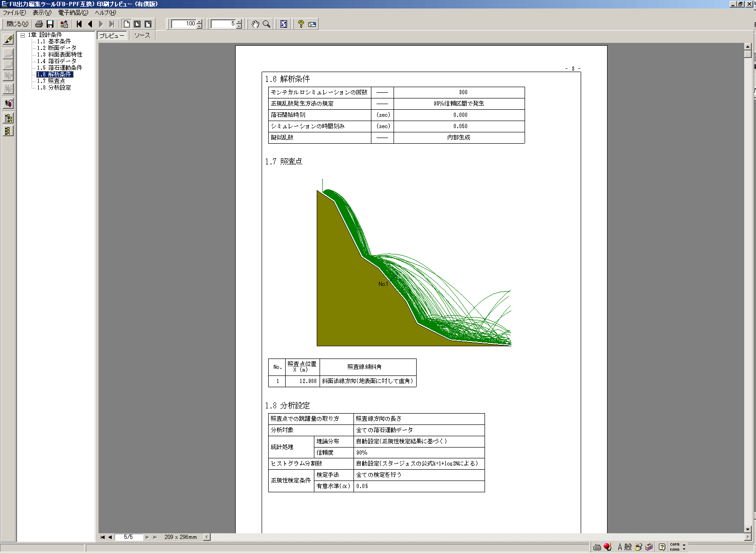This screenshot has height=554, width=756.
Task: Click the 閉じる(X) close button
Action: click(x=17, y=24)
